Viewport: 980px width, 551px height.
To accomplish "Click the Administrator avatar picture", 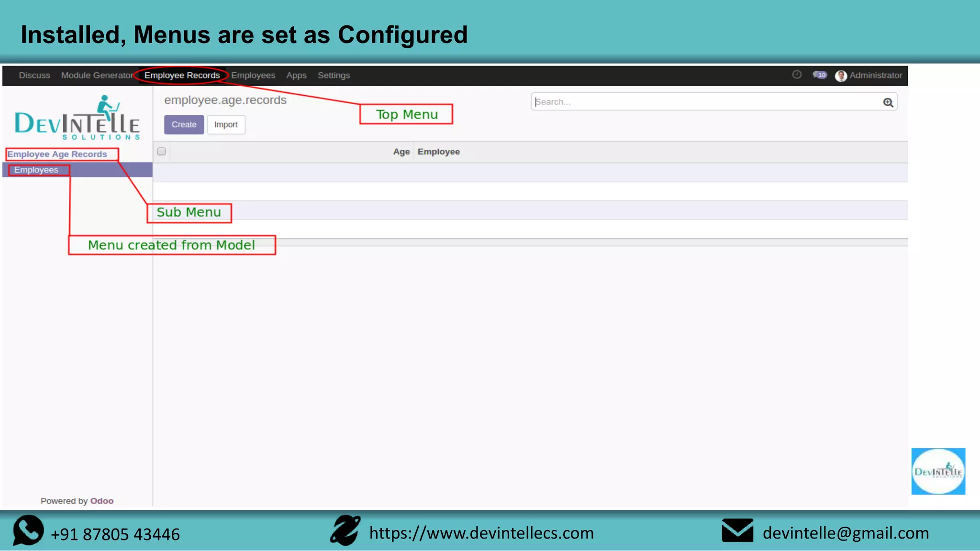I will 841,76.
